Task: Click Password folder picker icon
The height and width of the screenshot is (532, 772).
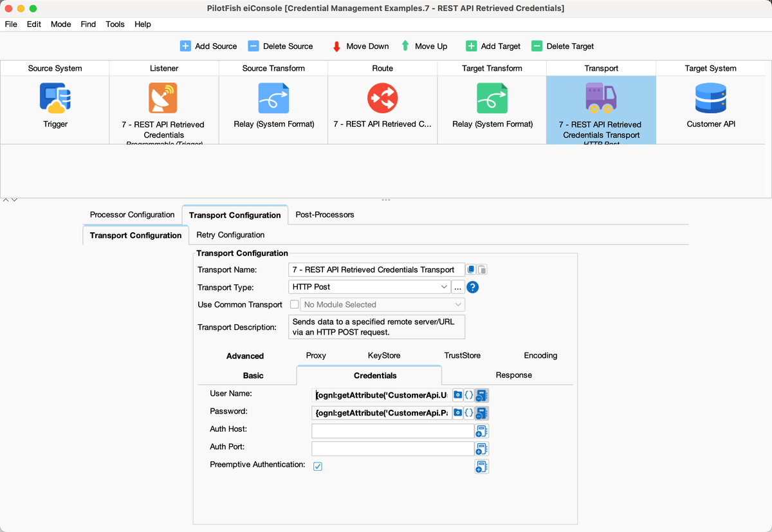Action: [x=458, y=412]
